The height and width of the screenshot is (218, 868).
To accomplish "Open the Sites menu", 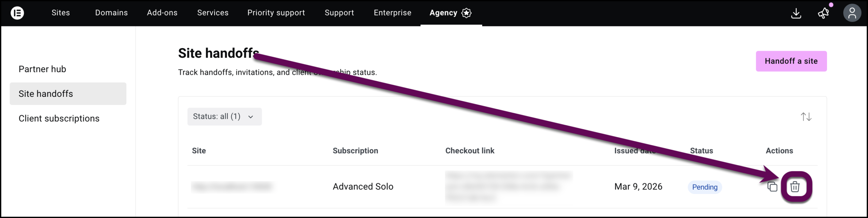I will click(x=61, y=13).
